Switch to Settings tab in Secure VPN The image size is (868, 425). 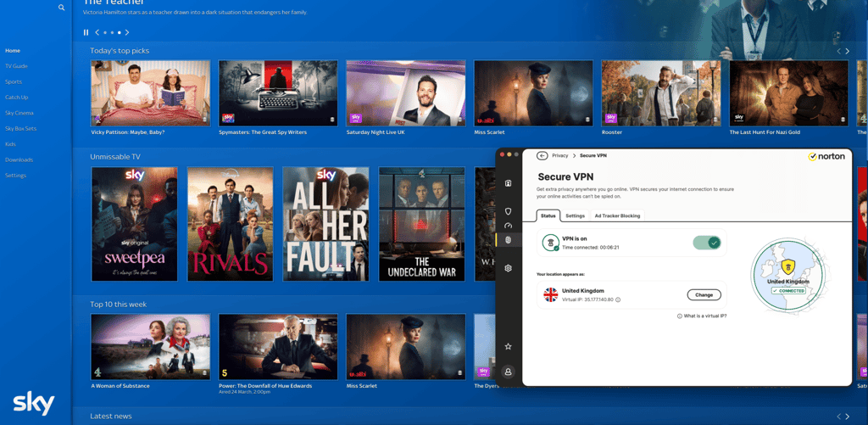click(576, 215)
